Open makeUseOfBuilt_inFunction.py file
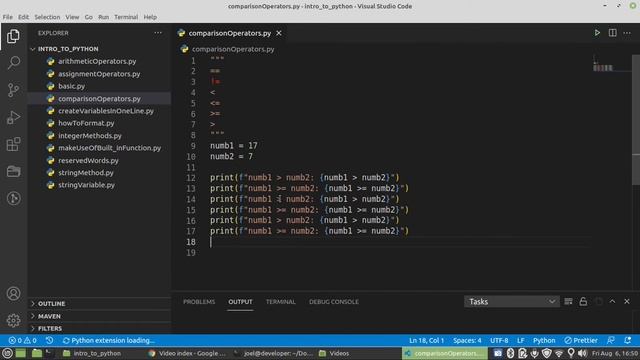Screen dimensions: 640x360 [x=109, y=148]
